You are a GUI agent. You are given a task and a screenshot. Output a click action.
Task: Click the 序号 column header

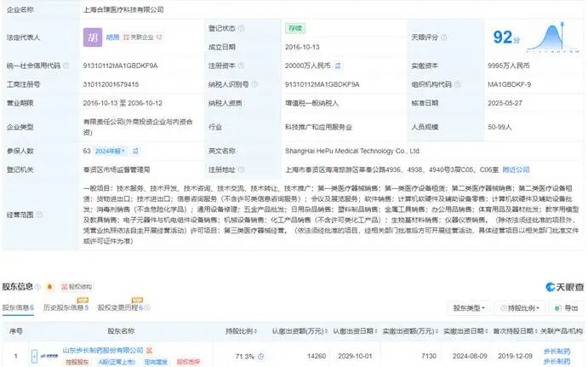point(16,331)
